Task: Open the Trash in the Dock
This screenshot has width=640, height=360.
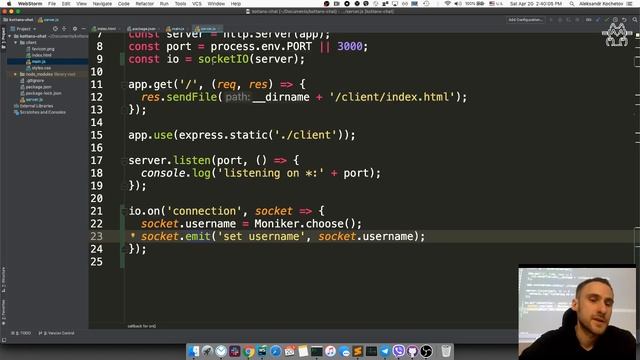Action: [x=446, y=351]
